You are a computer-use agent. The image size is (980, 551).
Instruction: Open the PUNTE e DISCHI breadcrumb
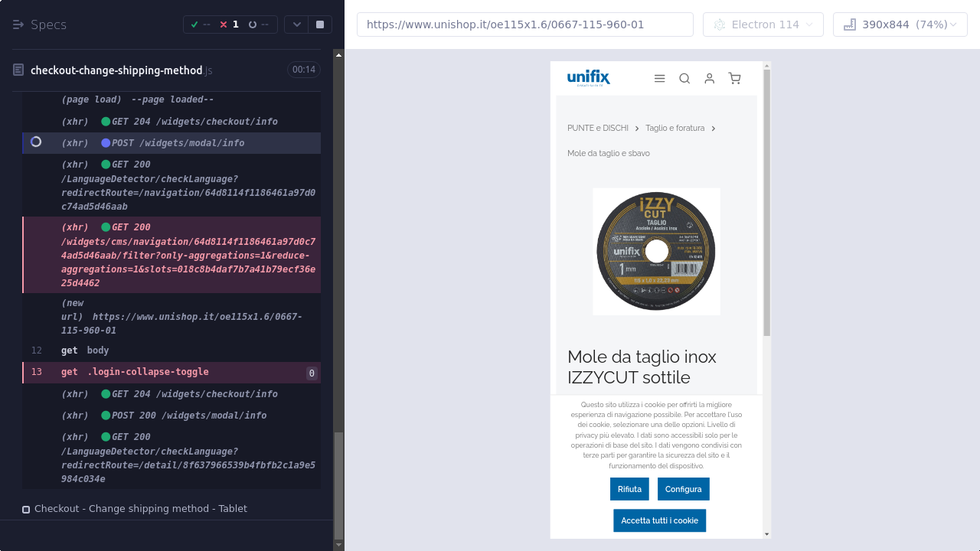tap(597, 128)
